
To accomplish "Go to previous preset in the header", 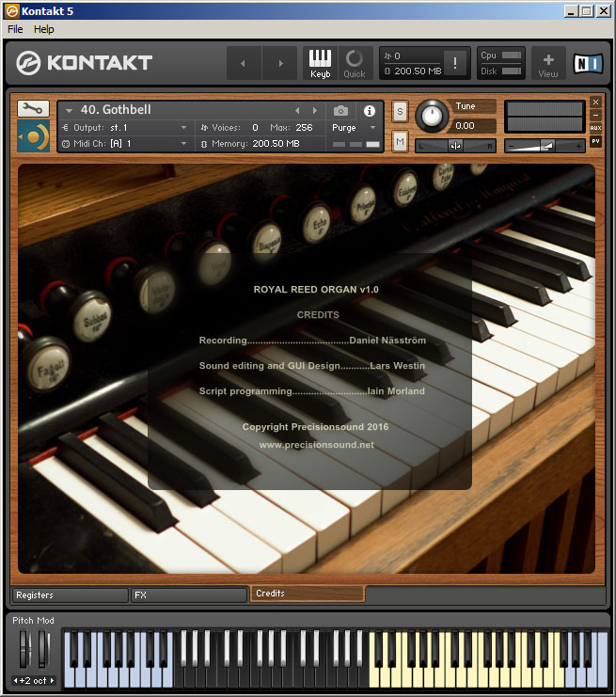I will [x=244, y=63].
